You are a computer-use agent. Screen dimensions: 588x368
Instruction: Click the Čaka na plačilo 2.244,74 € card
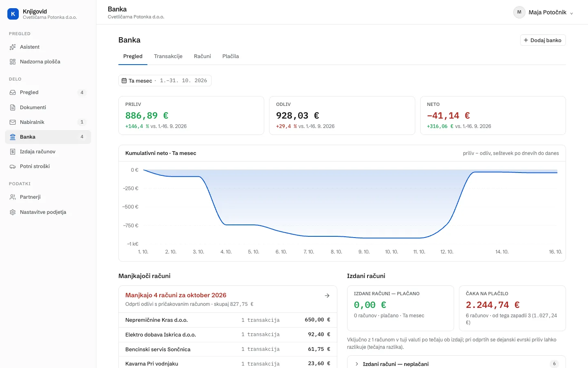click(512, 308)
